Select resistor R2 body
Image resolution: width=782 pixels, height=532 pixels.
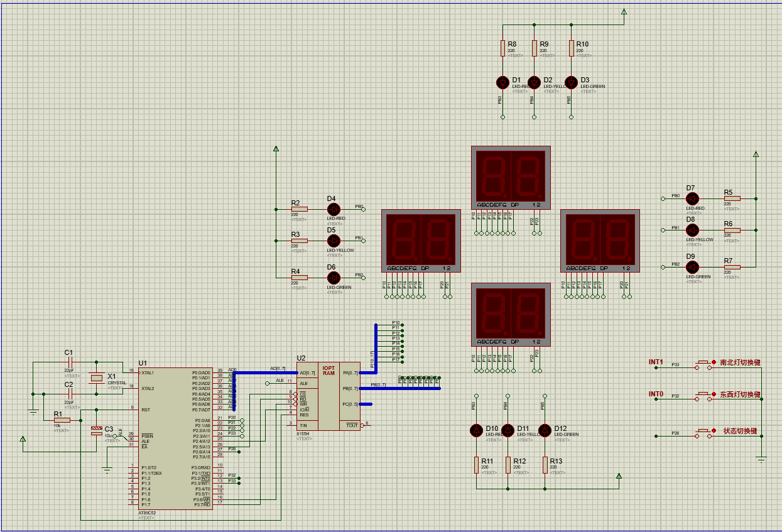(x=299, y=209)
